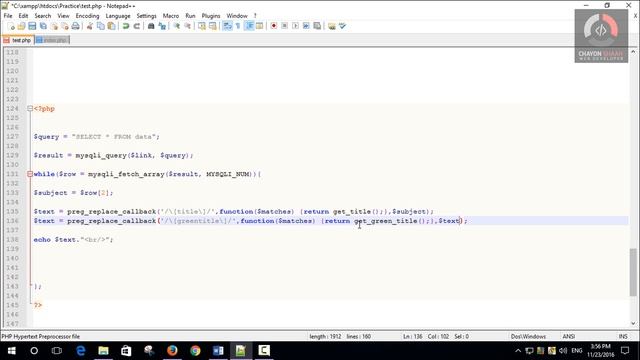
Task: Click the Synchronize horizontal scrolling icon
Action: point(213,26)
